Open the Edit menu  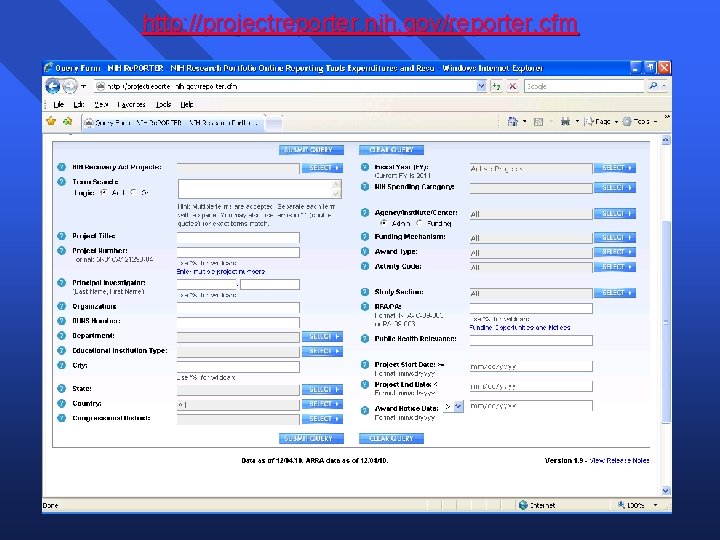[x=79, y=105]
